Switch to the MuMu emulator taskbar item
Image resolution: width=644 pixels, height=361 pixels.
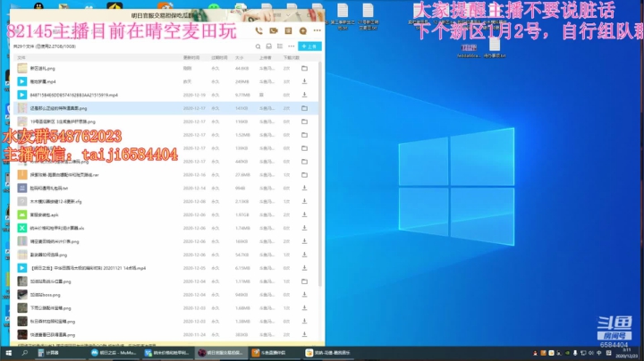114,353
